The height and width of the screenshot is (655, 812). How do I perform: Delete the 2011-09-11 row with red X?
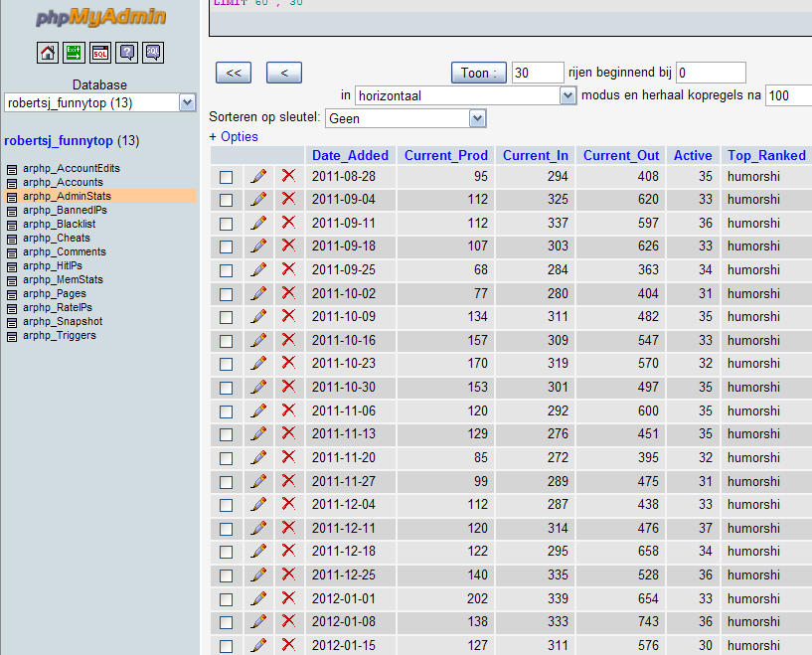[288, 223]
